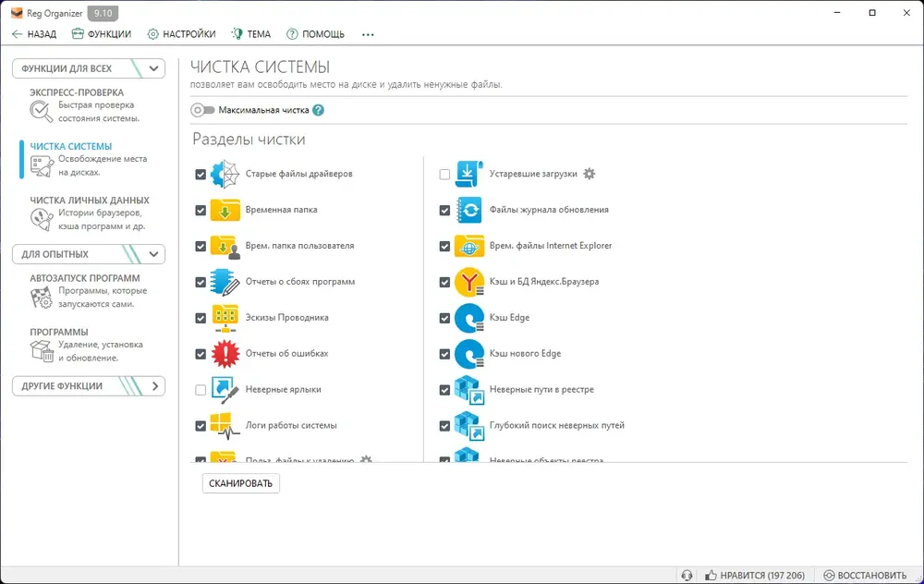Image resolution: width=924 pixels, height=584 pixels.
Task: Uncheck the Файлы журнала обновления checkbox
Action: point(444,211)
